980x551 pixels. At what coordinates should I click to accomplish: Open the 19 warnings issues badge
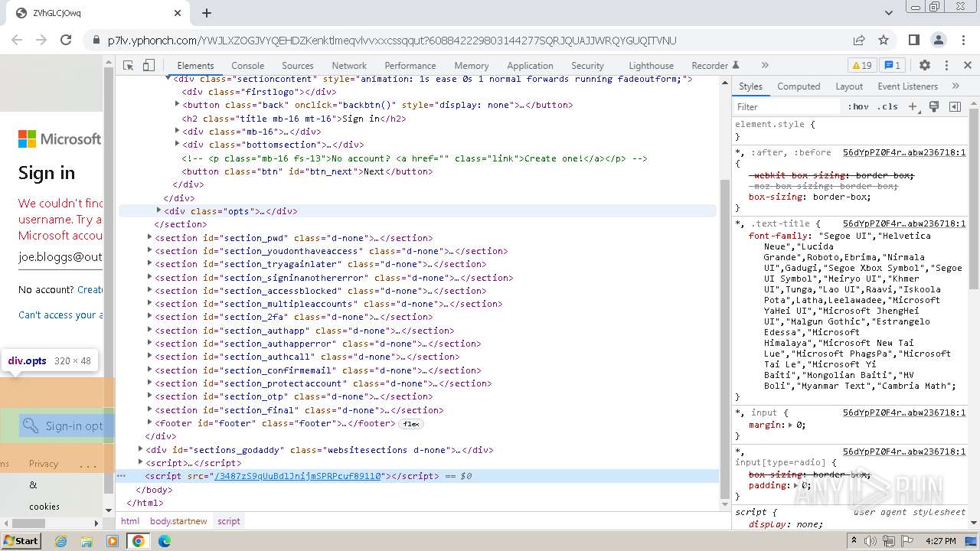pos(862,66)
